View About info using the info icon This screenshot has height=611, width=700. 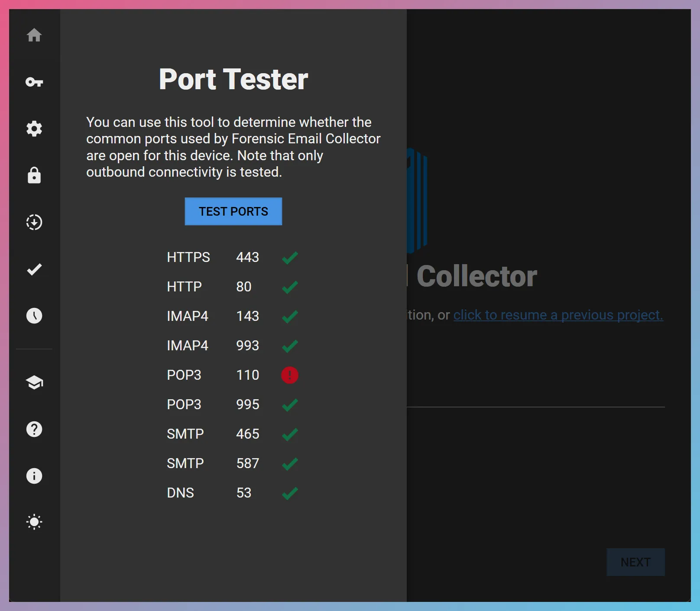[34, 476]
